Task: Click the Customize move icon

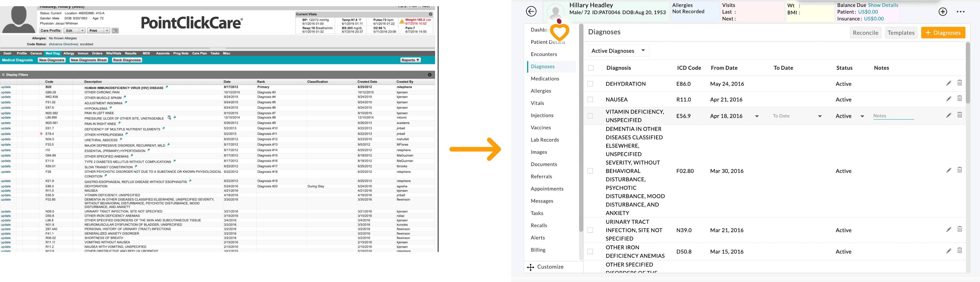Action: pyautogui.click(x=530, y=267)
